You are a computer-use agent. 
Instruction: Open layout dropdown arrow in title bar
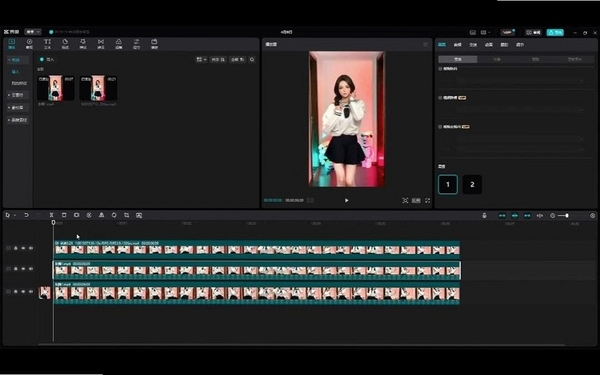(x=489, y=33)
